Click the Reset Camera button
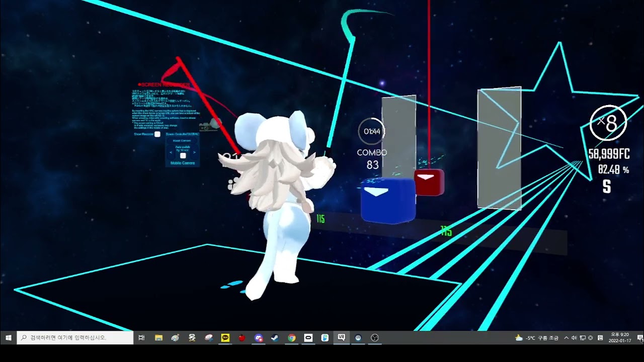 pyautogui.click(x=182, y=141)
